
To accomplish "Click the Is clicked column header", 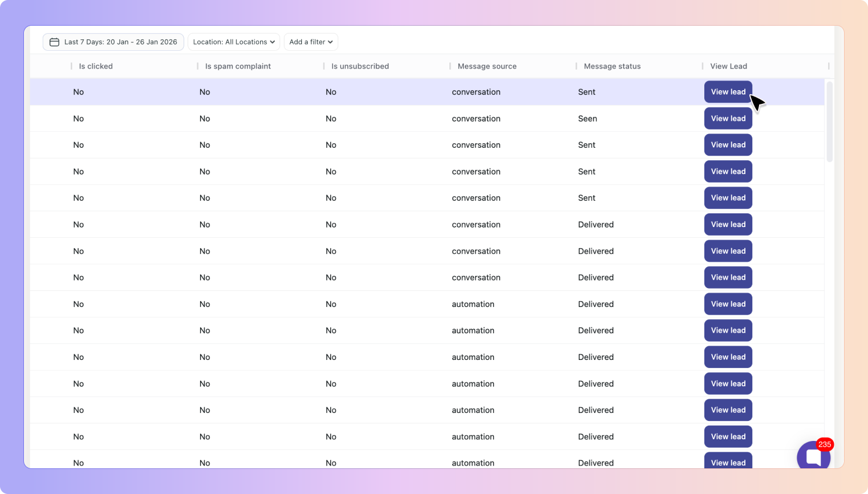I will coord(96,66).
